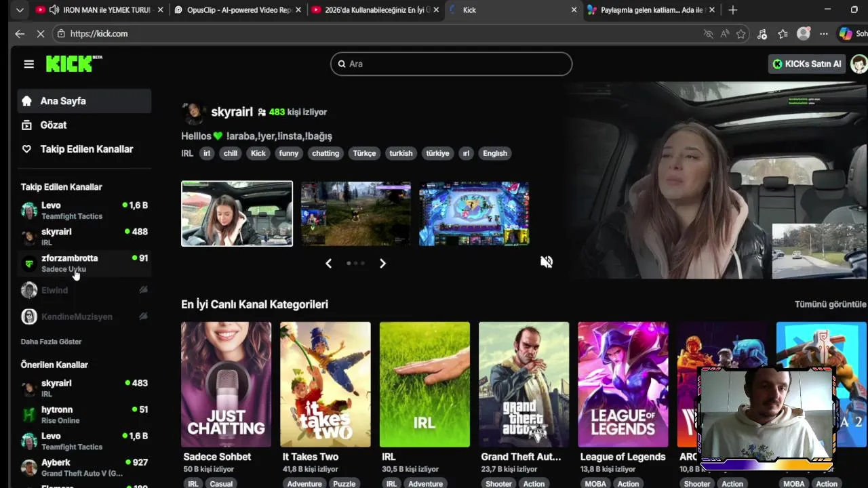Open zforzambrotta followed channel
This screenshot has width=868, height=488.
pos(84,263)
